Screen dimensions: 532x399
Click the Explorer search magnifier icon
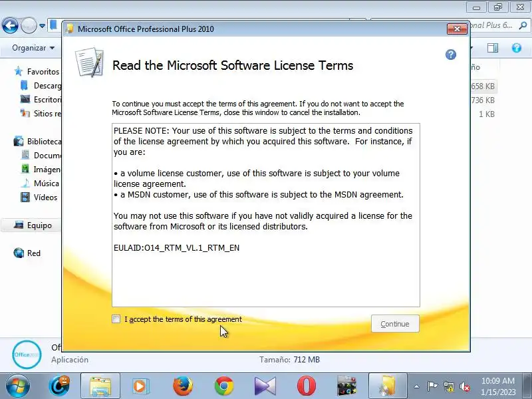523,25
